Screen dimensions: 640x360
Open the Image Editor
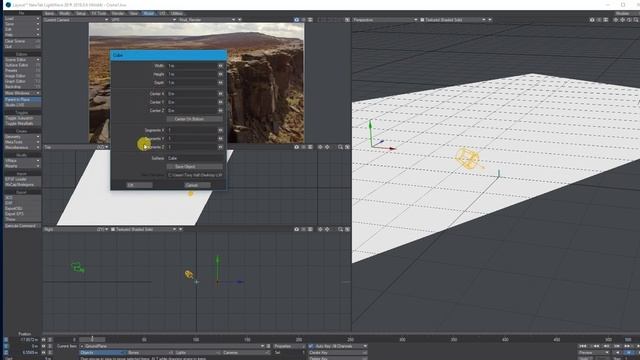pyautogui.click(x=22, y=76)
